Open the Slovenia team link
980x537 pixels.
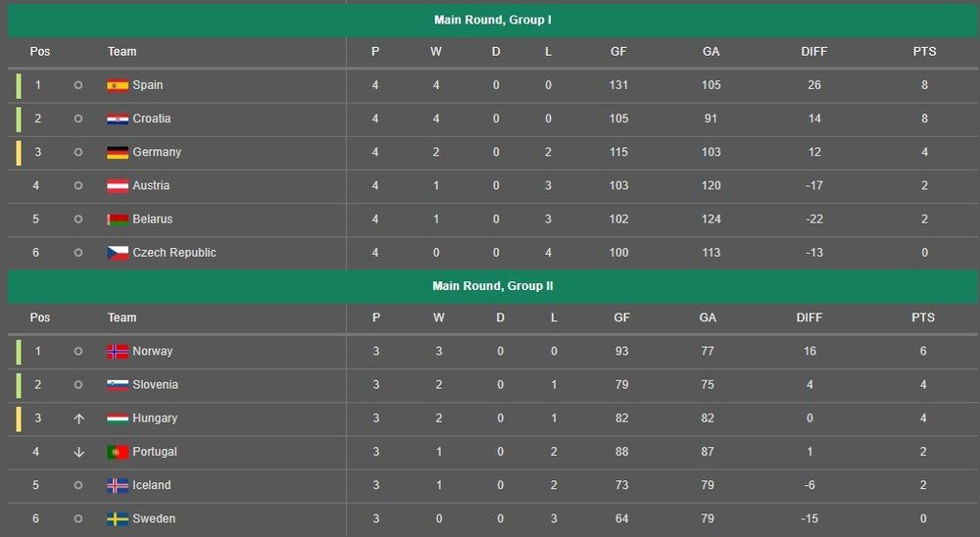tap(155, 385)
